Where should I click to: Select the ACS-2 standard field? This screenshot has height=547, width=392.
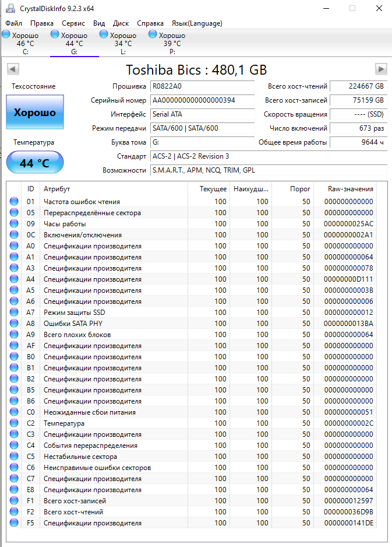pyautogui.click(x=269, y=156)
